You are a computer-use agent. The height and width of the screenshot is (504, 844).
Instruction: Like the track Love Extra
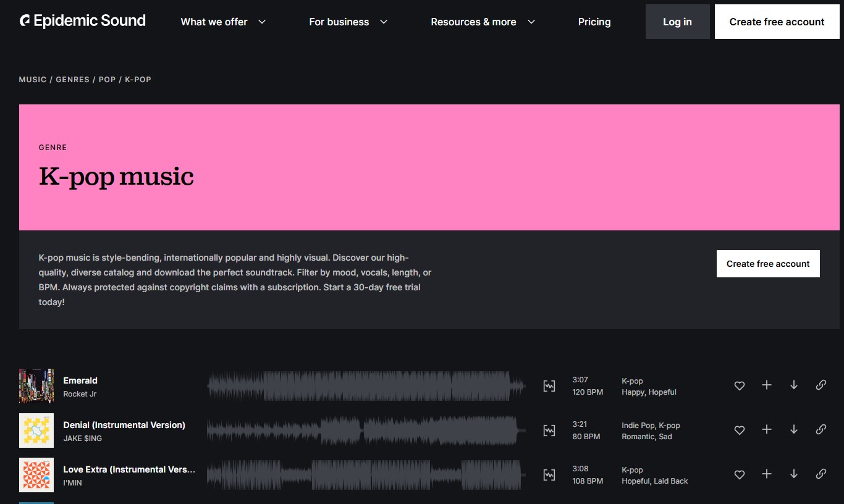(739, 474)
